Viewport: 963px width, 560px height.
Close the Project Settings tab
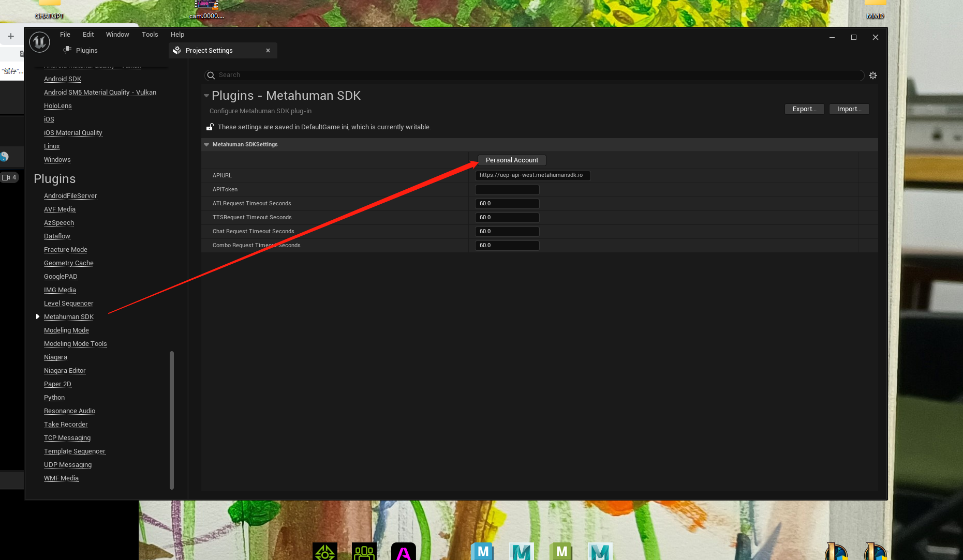[x=268, y=51]
